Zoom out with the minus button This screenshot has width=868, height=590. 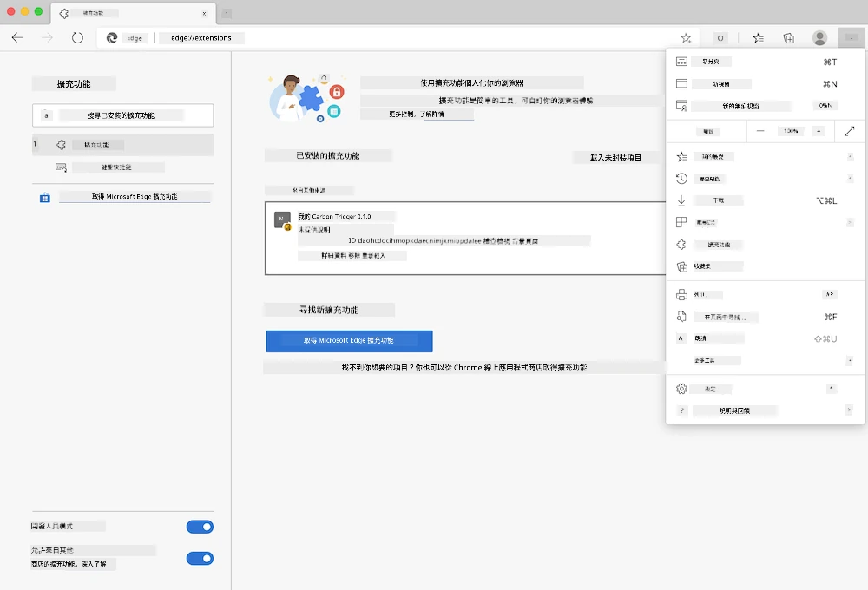point(760,131)
